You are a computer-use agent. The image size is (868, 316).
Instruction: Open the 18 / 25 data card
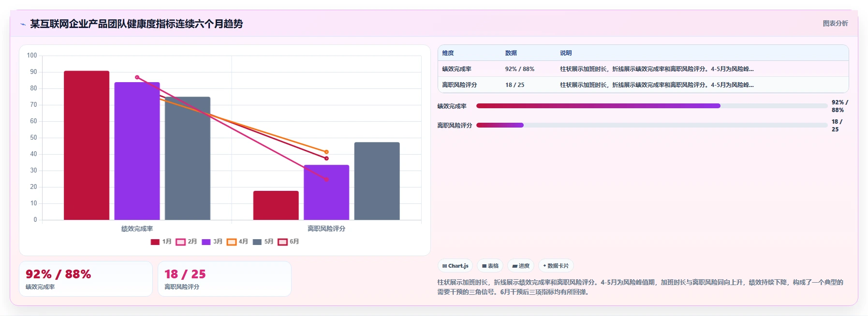tap(224, 279)
